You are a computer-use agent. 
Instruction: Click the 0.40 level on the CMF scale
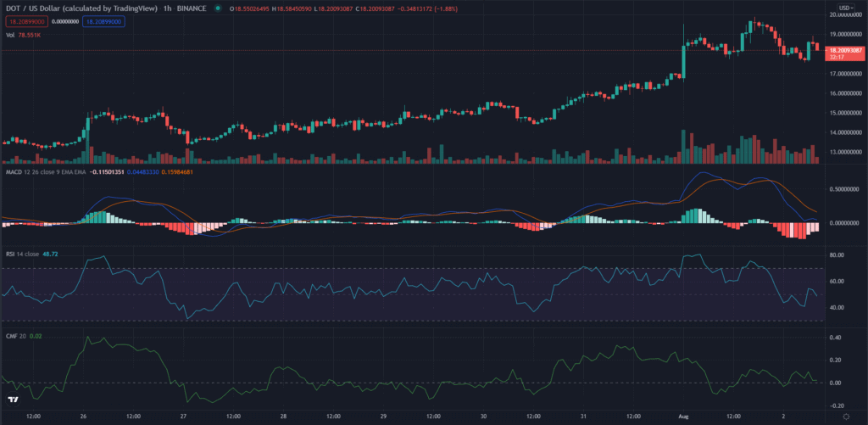coord(835,337)
